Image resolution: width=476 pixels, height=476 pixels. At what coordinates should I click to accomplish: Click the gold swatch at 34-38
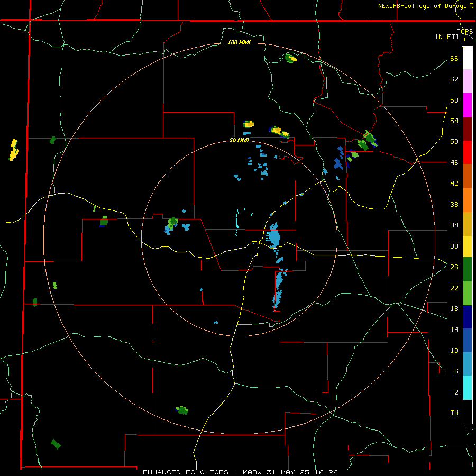[x=467, y=224]
